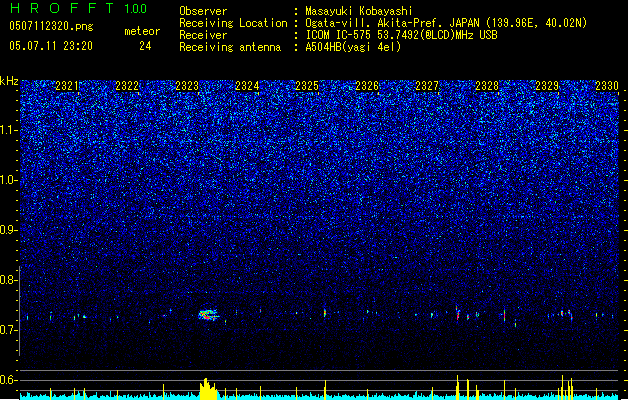This screenshot has height=400, width=629.
Task: Click the large meteor echo near 2323
Action: click(x=209, y=315)
